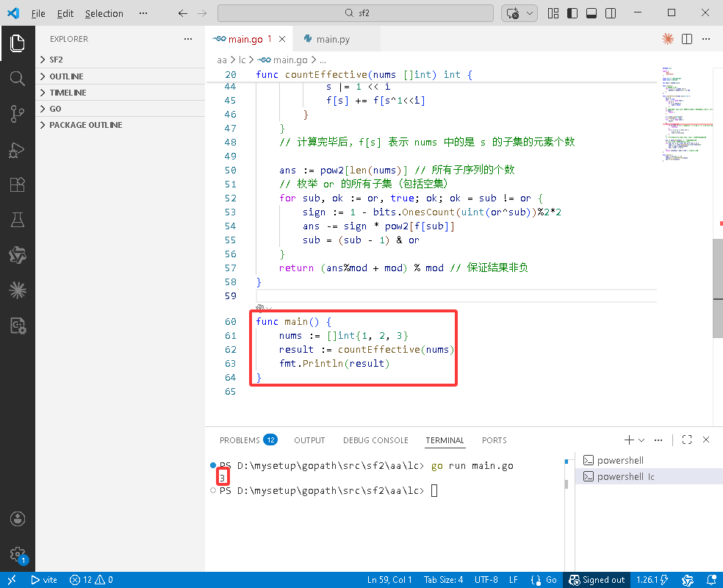Split the editor to the right
The height and width of the screenshot is (588, 723).
[687, 39]
